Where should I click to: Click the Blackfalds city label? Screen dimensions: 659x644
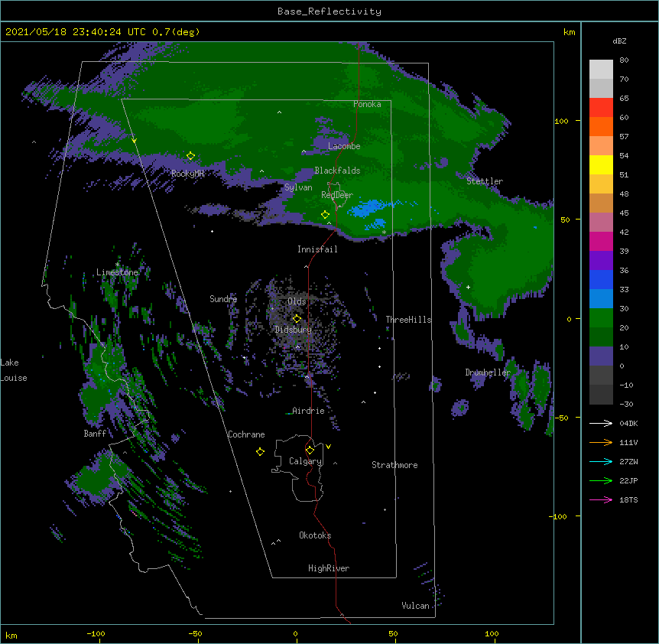point(337,171)
